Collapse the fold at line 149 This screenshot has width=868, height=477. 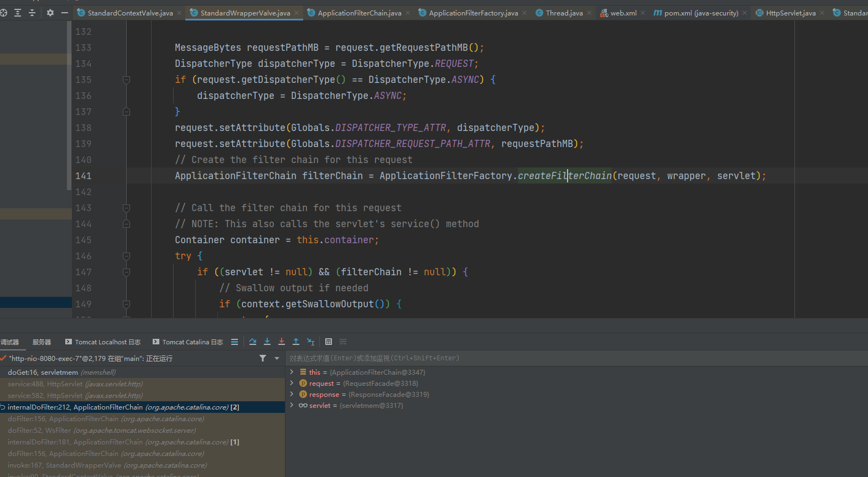(126, 304)
